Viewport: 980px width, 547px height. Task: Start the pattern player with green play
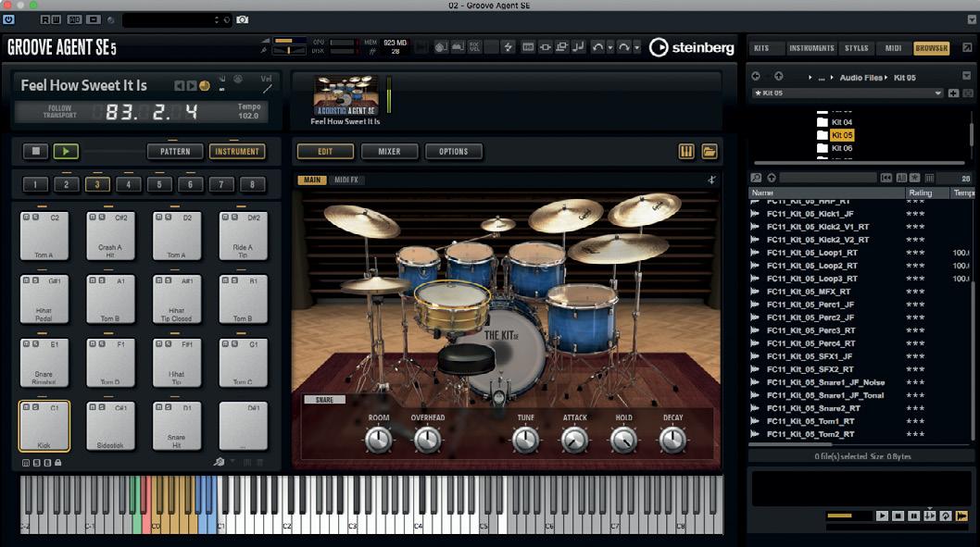point(67,151)
